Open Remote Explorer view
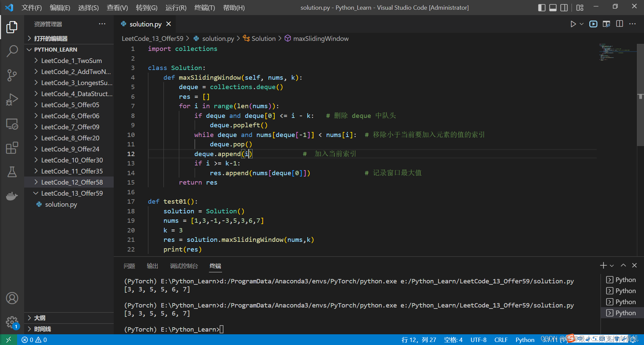Screen dimensions: 644x345 click(12, 124)
